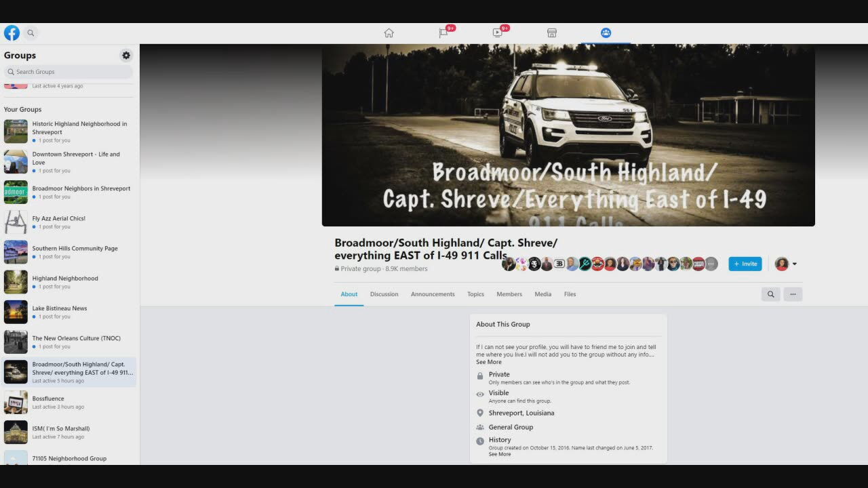The width and height of the screenshot is (868, 488).
Task: Click the lock icon next to Private
Action: 480,376
